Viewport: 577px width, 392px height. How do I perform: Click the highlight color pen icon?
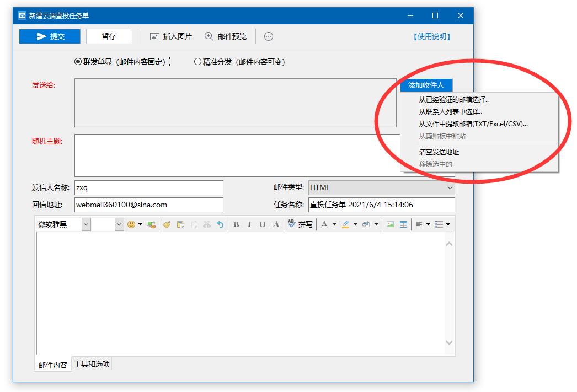coord(345,224)
